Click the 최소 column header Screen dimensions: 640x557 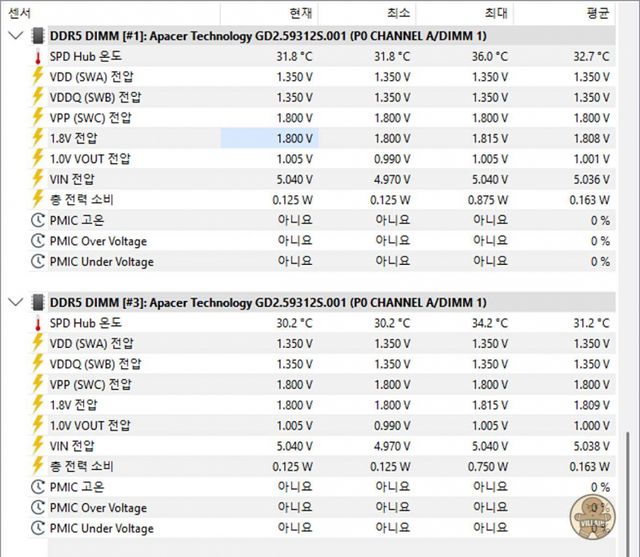click(x=397, y=12)
